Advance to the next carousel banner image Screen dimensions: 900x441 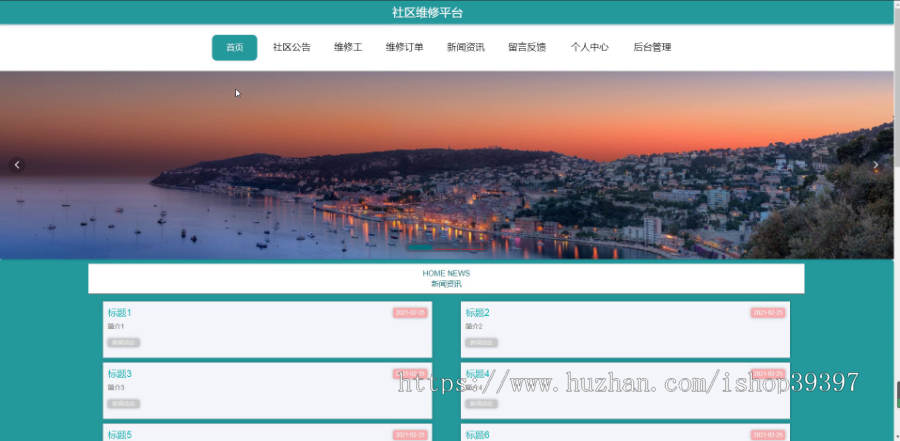(x=875, y=165)
